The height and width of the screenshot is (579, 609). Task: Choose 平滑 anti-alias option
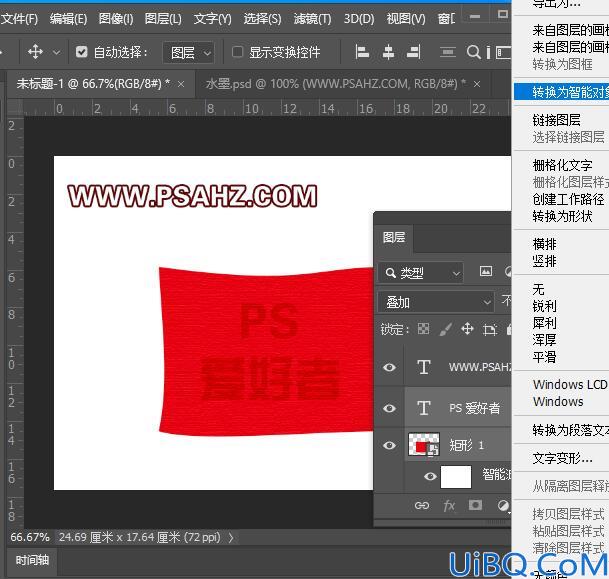(545, 356)
